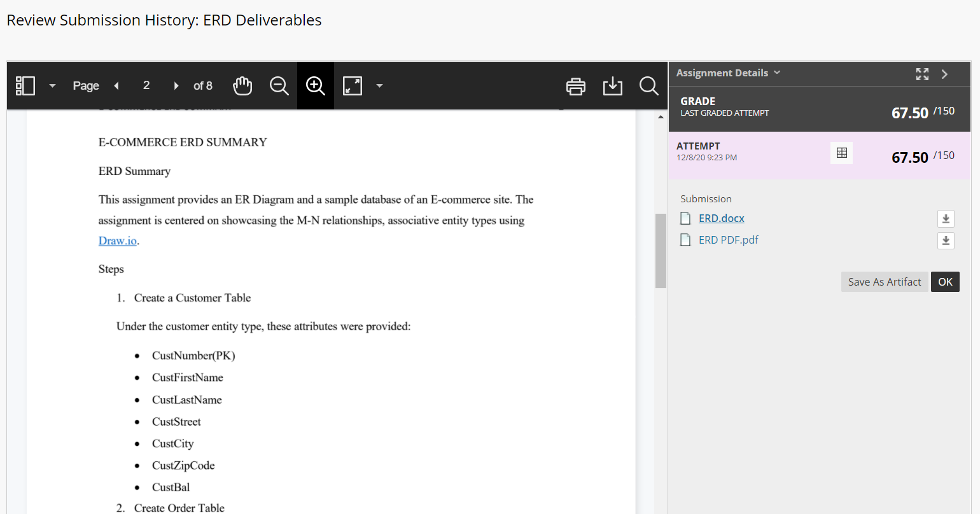Enter full screen for the grading panel
Viewport: 980px width, 514px height.
(922, 74)
